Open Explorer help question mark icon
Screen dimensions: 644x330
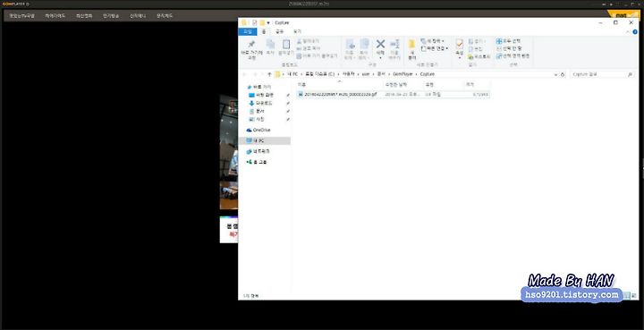[x=636, y=31]
